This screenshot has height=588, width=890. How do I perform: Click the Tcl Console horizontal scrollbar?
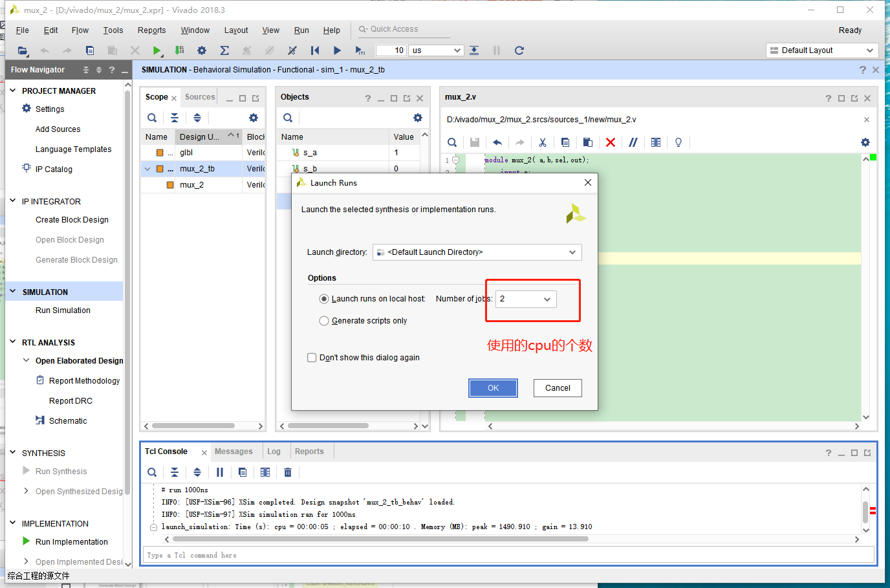380,539
